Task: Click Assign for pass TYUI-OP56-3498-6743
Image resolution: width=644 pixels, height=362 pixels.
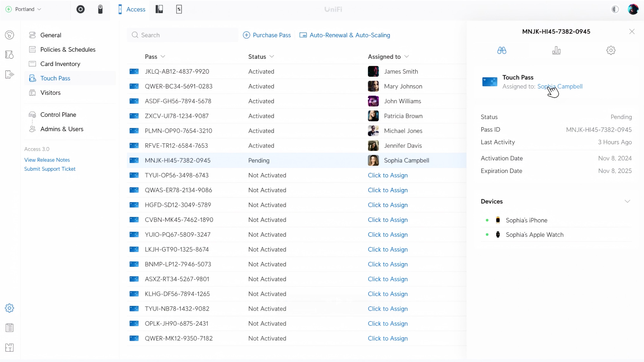Action: click(x=388, y=175)
